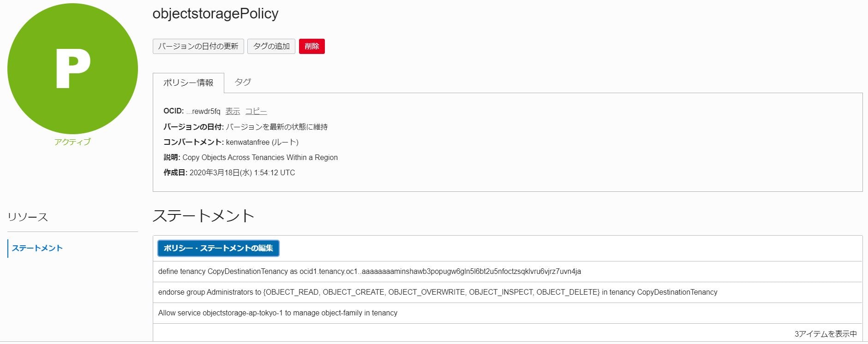This screenshot has width=868, height=344.
Task: Click the リソース sidebar heading
Action: pyautogui.click(x=28, y=217)
